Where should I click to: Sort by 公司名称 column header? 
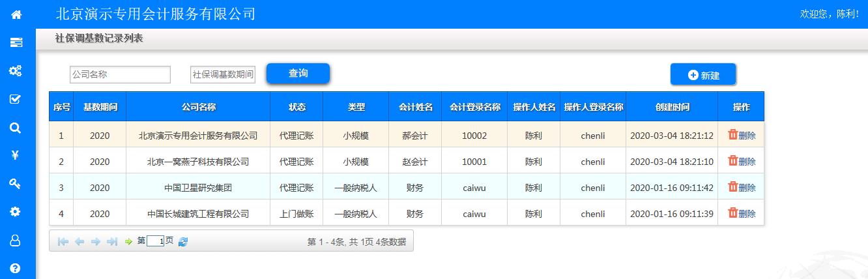point(198,107)
